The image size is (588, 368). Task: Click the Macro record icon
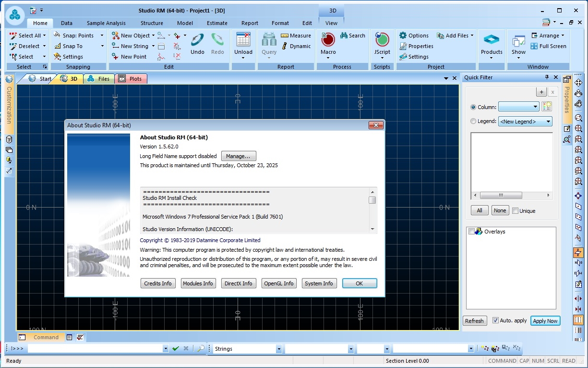(328, 39)
